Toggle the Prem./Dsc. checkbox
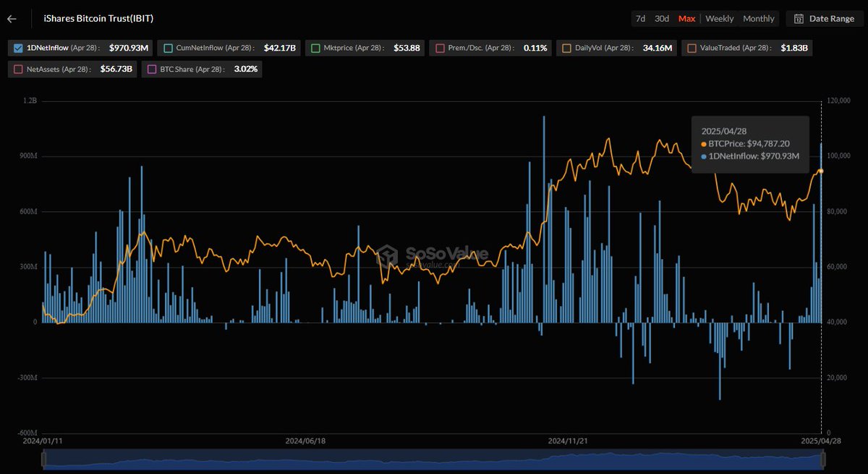Image resolution: width=868 pixels, height=474 pixels. coord(440,48)
